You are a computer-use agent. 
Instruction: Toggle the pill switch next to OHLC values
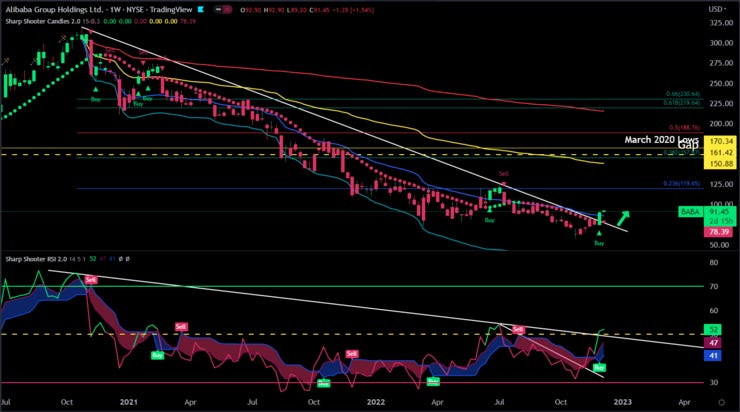click(223, 9)
